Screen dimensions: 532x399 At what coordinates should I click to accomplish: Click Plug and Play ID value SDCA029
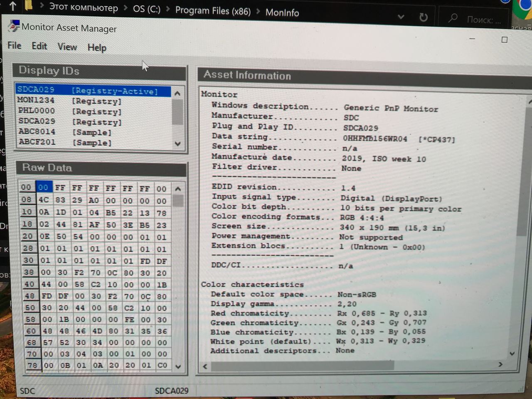[361, 128]
